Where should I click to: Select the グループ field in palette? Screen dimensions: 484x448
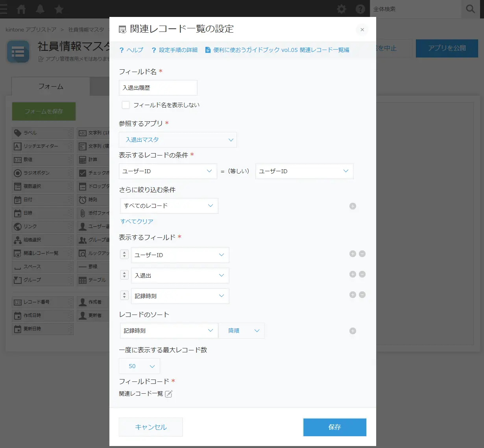pyautogui.click(x=43, y=280)
